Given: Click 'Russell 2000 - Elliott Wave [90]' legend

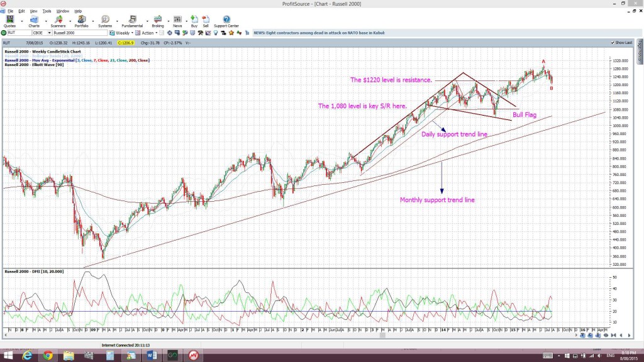Looking at the screenshot, I should pyautogui.click(x=34, y=65).
